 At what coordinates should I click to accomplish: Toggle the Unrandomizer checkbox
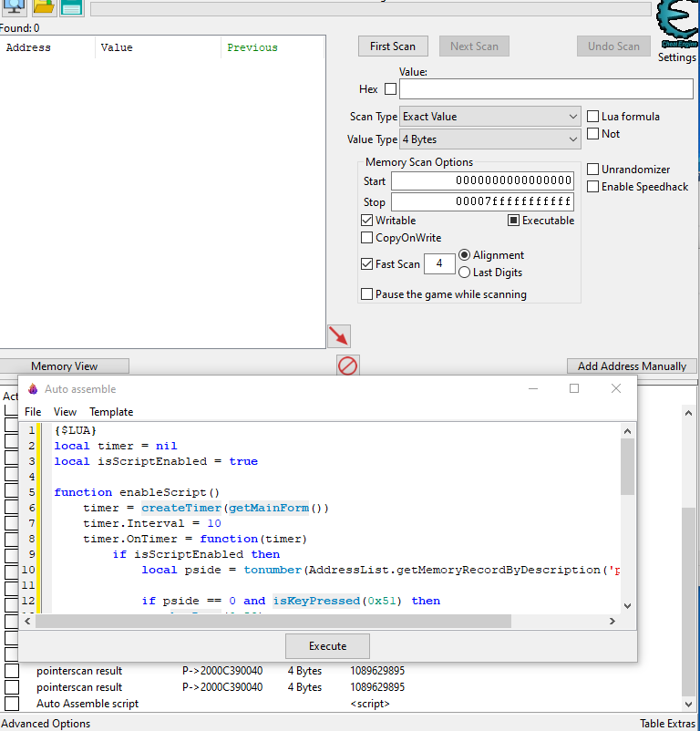tap(593, 170)
